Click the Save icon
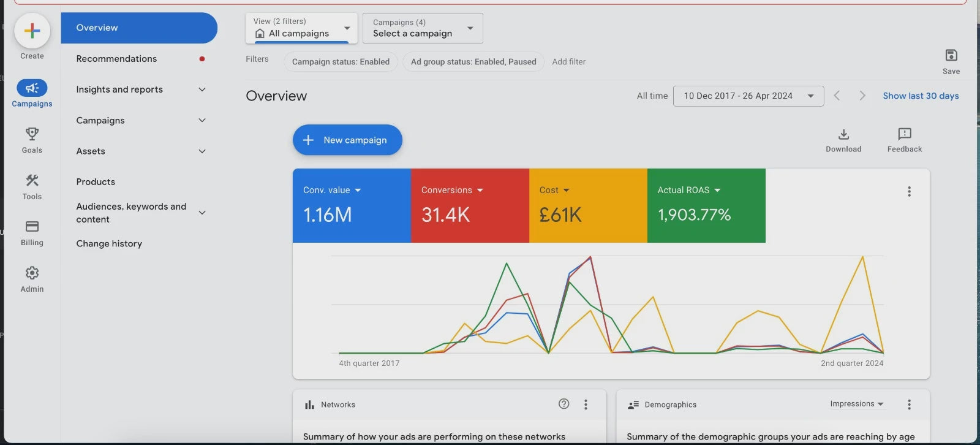 [951, 56]
